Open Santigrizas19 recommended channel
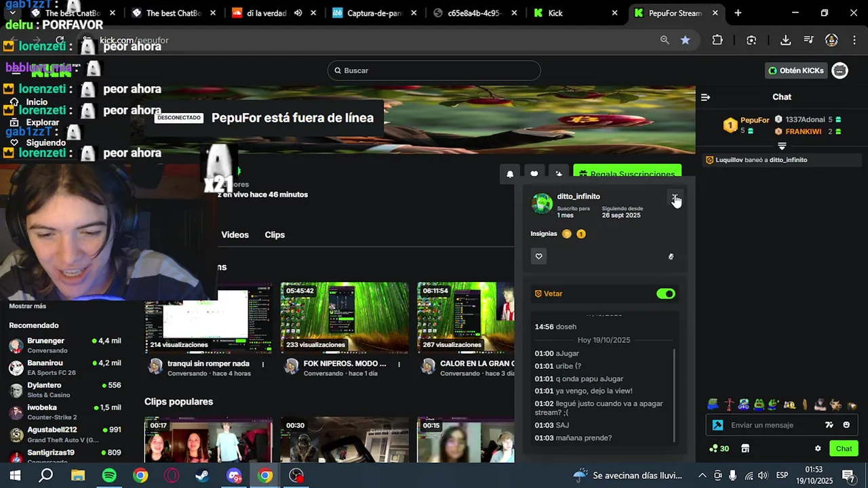 [x=65, y=454]
